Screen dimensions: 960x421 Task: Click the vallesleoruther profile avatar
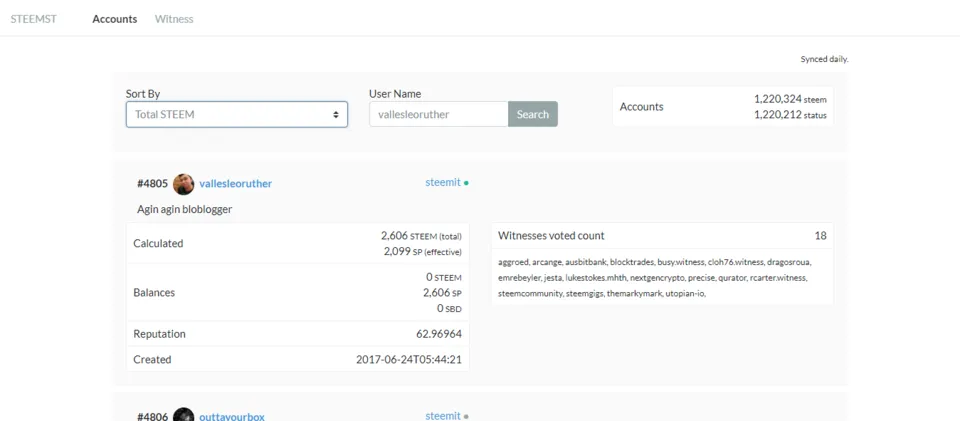click(x=184, y=184)
